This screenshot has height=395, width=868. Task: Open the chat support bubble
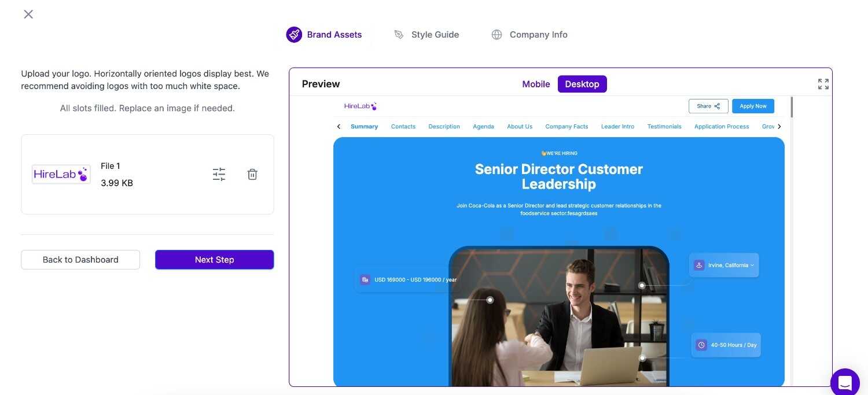(x=845, y=382)
